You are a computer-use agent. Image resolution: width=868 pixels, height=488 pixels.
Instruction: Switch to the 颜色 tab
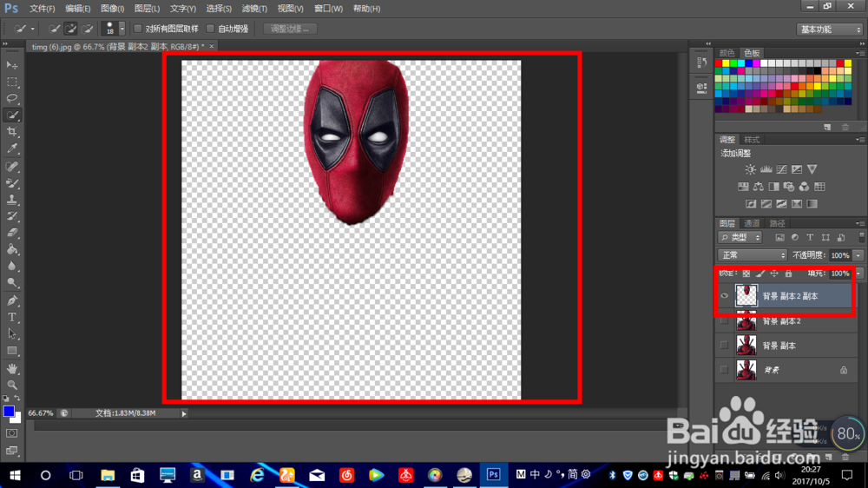[x=727, y=53]
